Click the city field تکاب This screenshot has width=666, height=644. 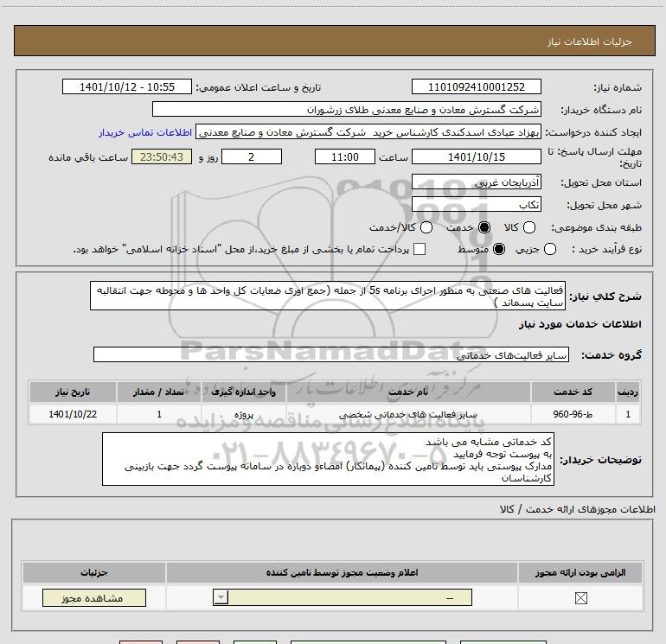click(476, 205)
